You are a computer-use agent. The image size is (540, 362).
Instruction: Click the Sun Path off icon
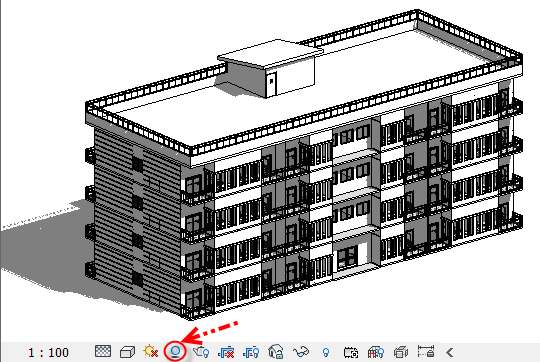[x=151, y=351]
